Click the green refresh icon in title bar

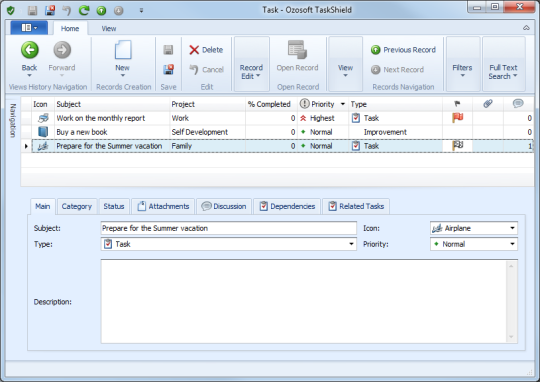click(84, 10)
